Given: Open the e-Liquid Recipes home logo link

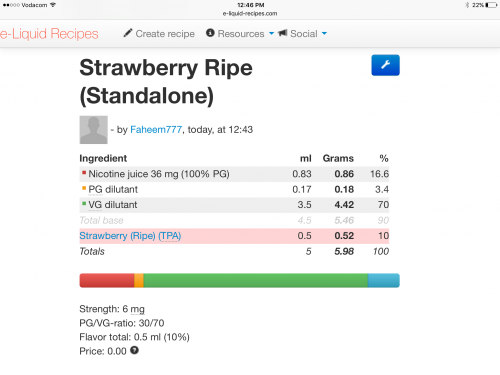Looking at the screenshot, I should click(49, 34).
